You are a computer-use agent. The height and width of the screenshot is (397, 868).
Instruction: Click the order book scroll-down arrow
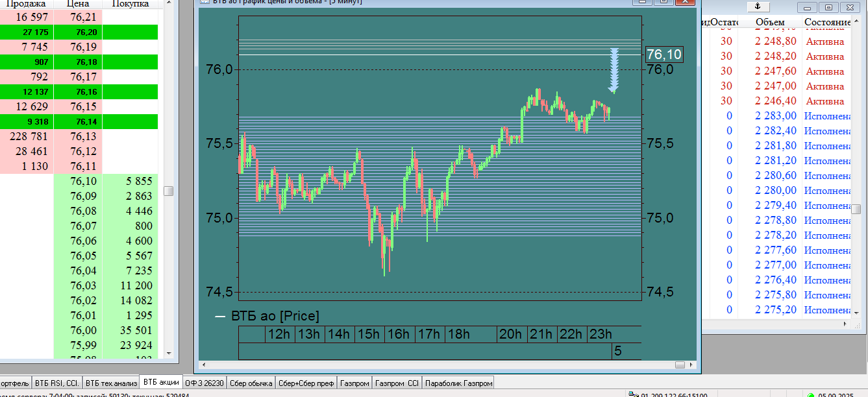coord(169,354)
